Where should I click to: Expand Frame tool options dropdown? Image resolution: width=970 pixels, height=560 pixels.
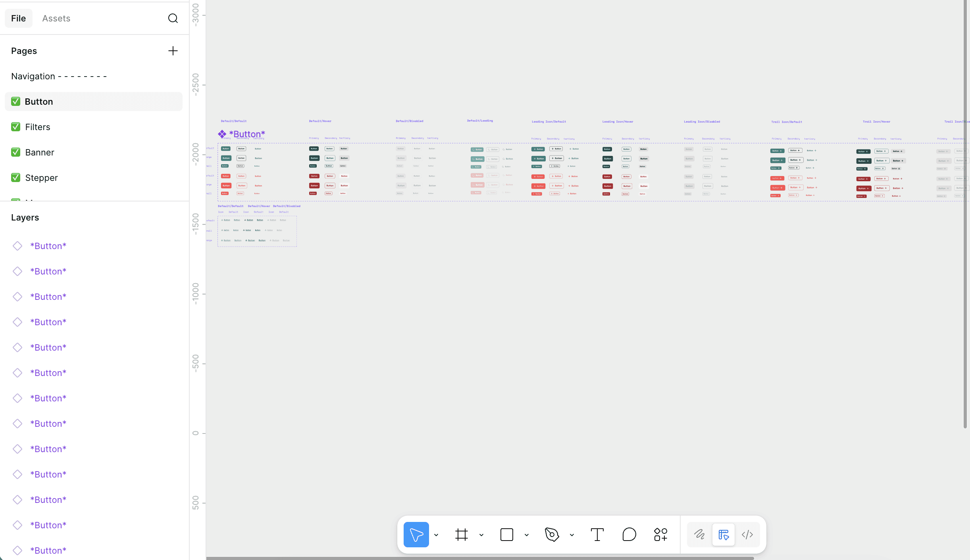pos(481,535)
